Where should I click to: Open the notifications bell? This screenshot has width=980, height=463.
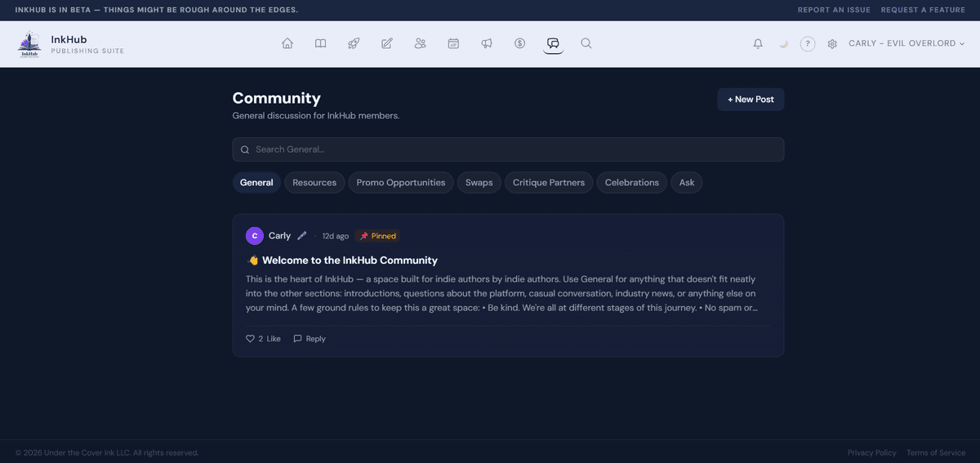click(758, 44)
